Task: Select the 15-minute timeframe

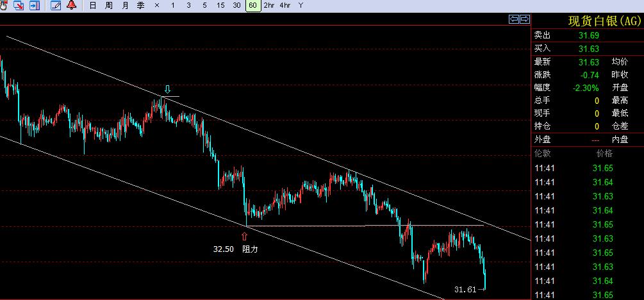Action: (x=220, y=5)
